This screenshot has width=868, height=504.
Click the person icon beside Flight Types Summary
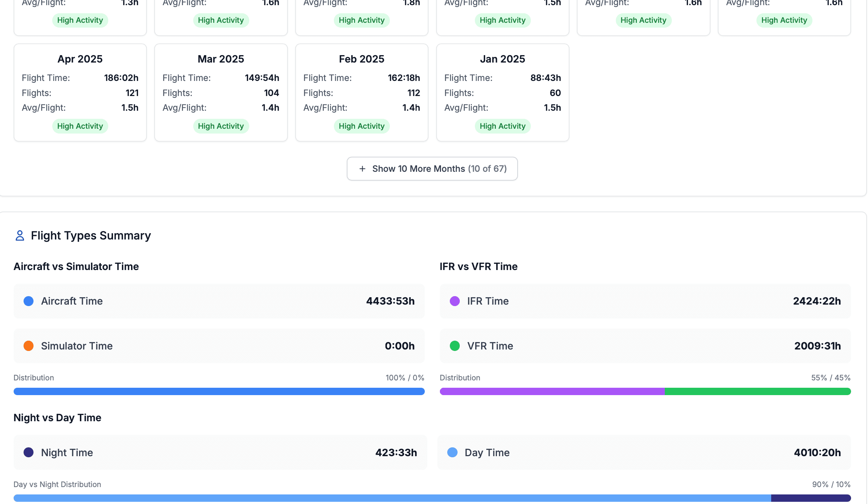[x=20, y=235]
